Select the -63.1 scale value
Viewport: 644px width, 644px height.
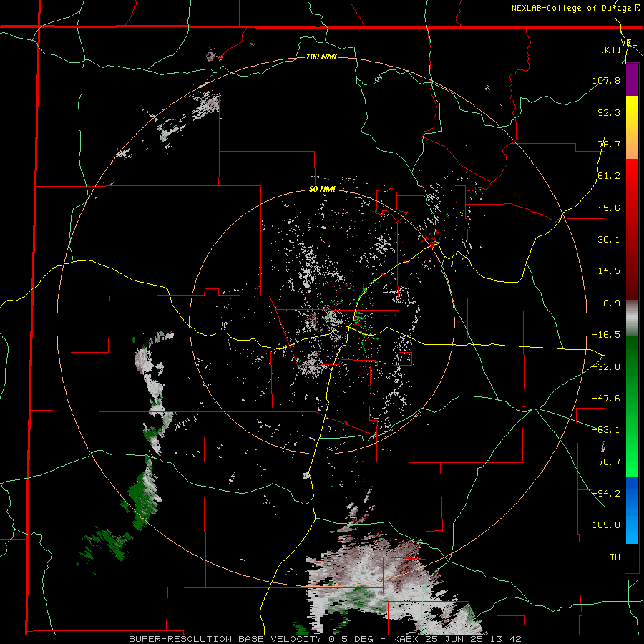606,430
